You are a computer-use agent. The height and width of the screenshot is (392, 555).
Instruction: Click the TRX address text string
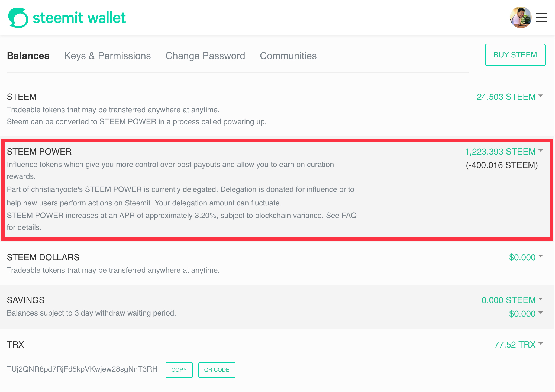click(82, 369)
